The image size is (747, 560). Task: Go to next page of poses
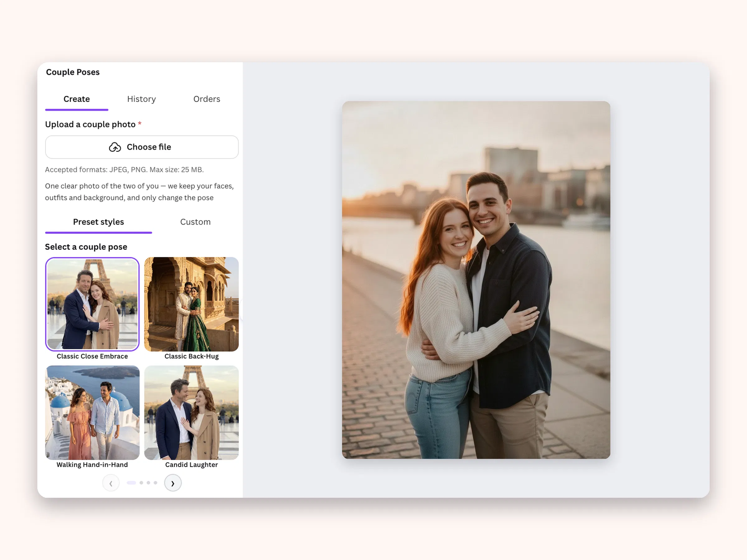tap(173, 483)
